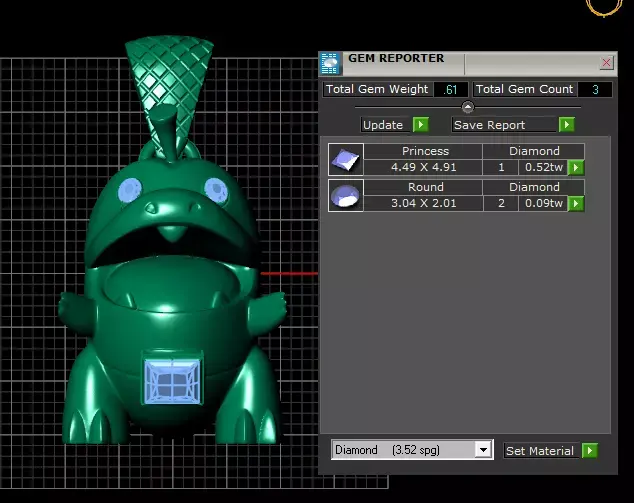
Task: Click the Round shape label
Action: [x=426, y=187]
